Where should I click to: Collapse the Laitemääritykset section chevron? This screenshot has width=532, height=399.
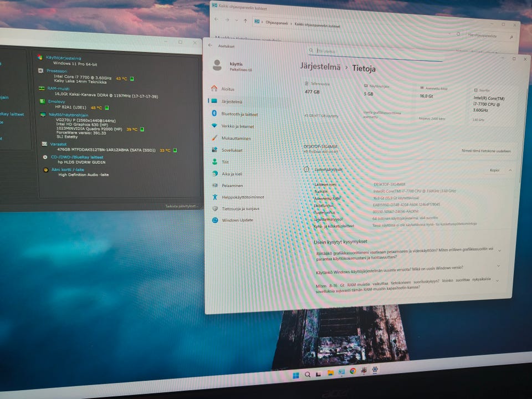(x=510, y=170)
